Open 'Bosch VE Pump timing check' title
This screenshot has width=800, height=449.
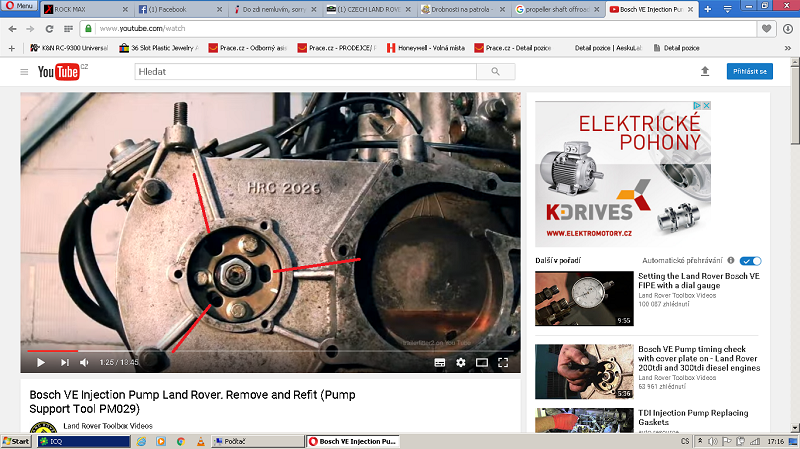click(699, 358)
